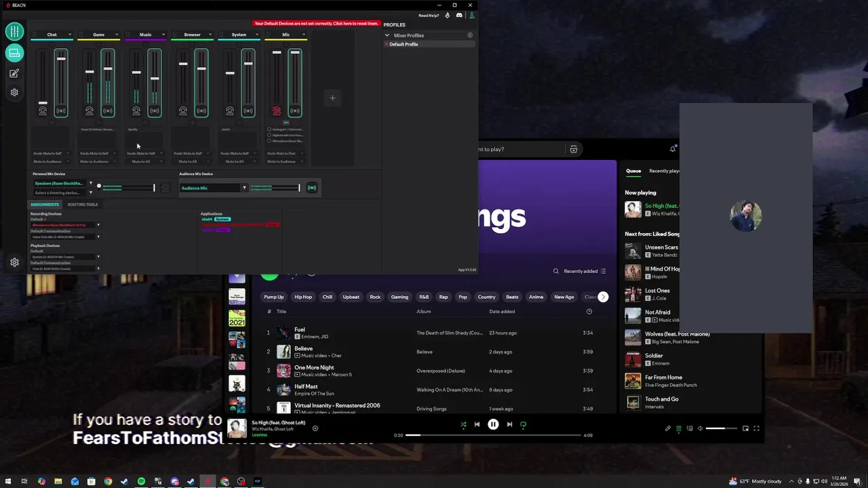Toggle Browser channel headphone mute
Image resolution: width=868 pixels, height=488 pixels.
(183, 111)
